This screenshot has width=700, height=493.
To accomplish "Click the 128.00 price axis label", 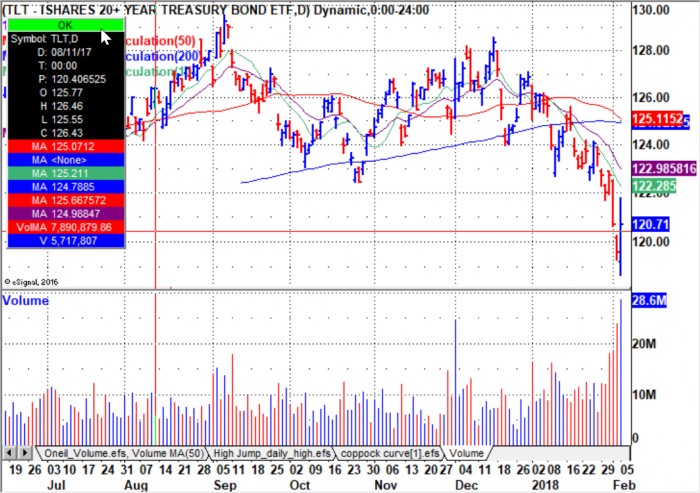I will coord(651,50).
